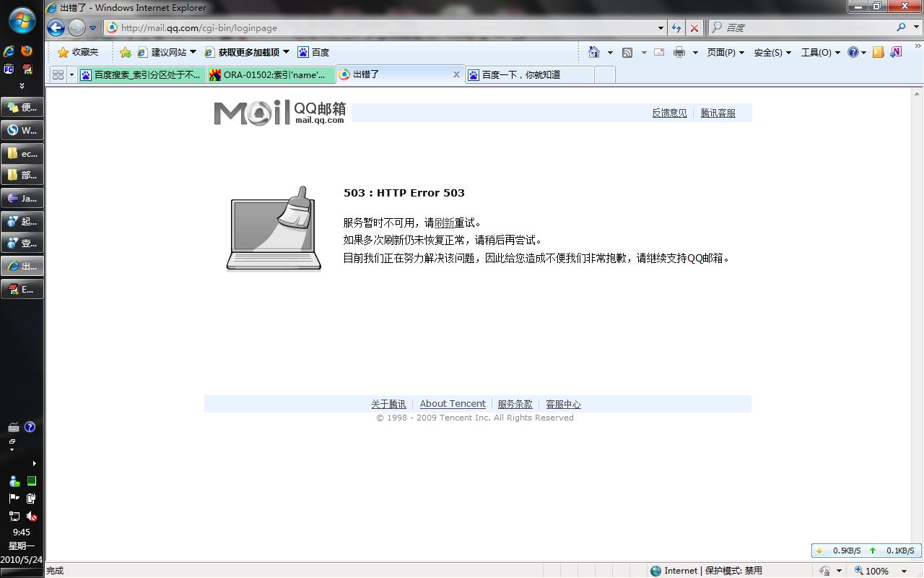The image size is (924, 578).
Task: Click the RSS feeds icon
Action: click(627, 52)
